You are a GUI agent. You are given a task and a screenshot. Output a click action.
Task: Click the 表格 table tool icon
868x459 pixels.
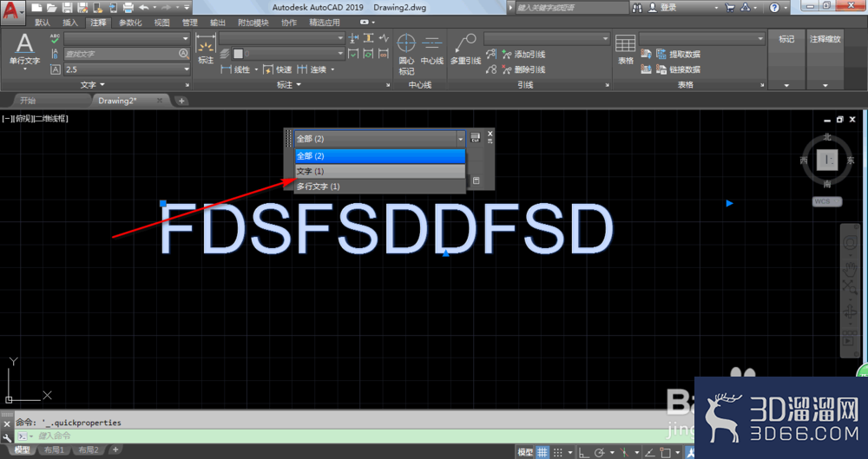point(626,49)
